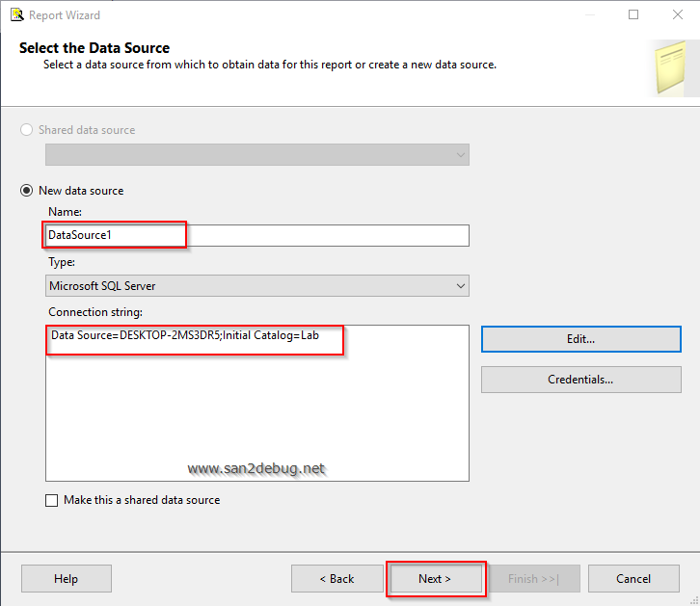700x606 pixels.
Task: Minimize the Report Wizard window
Action: [588, 14]
